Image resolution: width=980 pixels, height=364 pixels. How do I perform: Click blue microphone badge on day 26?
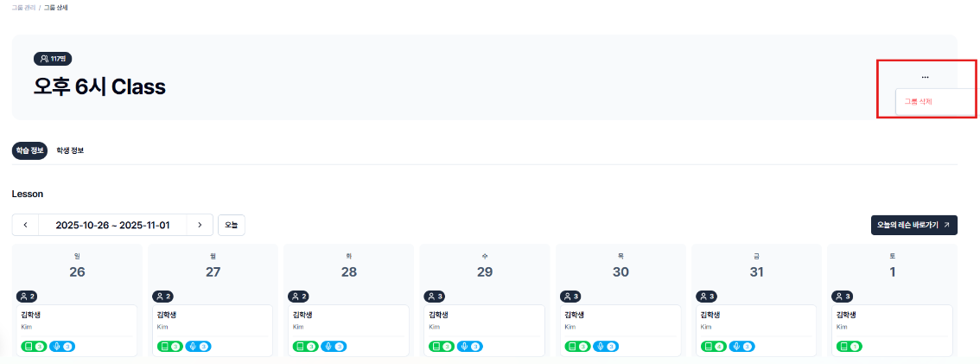(62, 346)
